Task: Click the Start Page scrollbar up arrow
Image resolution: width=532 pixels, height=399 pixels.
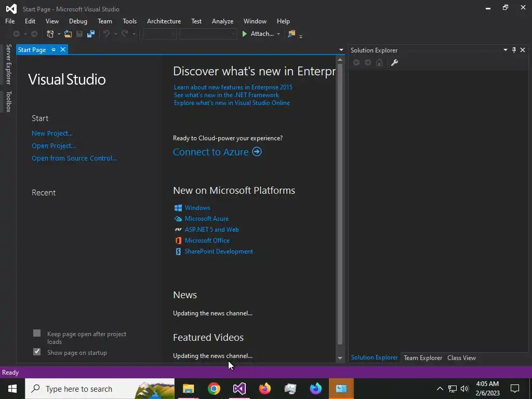Action: pyautogui.click(x=340, y=60)
